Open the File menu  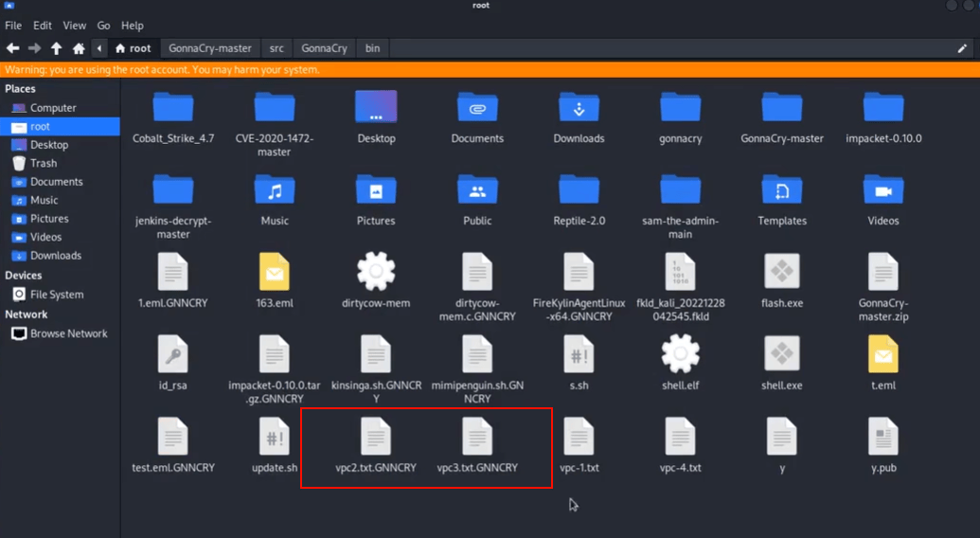point(13,26)
